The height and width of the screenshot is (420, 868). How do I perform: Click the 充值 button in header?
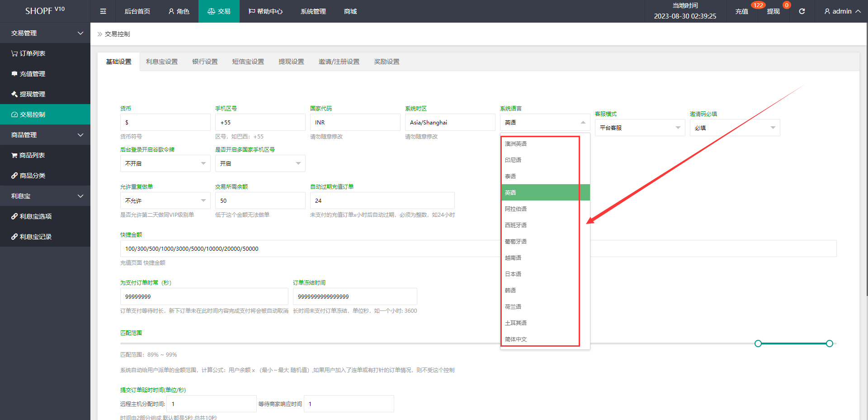click(741, 11)
